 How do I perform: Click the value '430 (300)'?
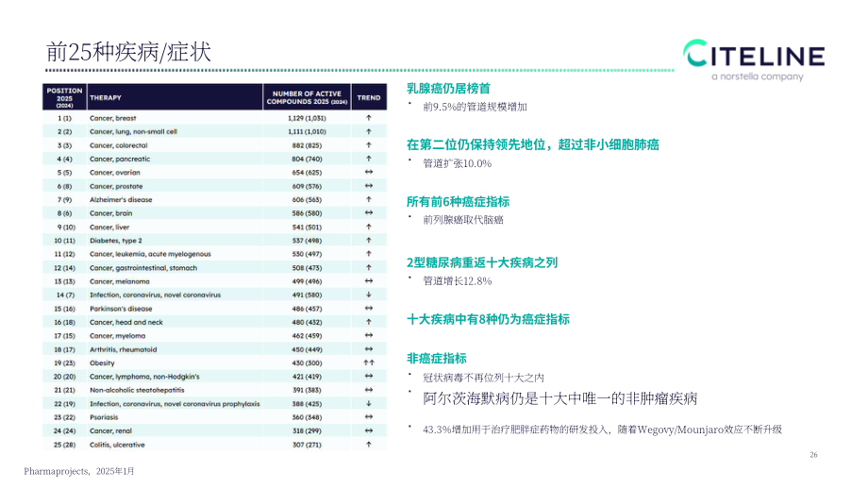[307, 363]
